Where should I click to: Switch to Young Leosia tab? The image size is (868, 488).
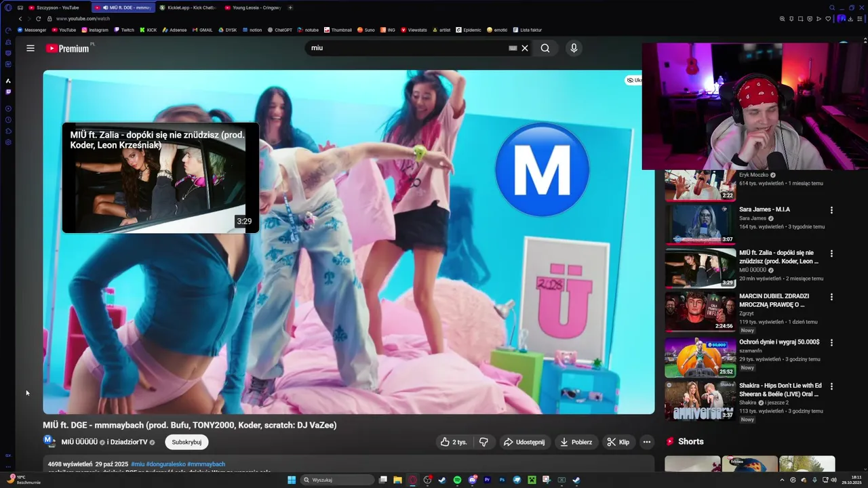253,7
